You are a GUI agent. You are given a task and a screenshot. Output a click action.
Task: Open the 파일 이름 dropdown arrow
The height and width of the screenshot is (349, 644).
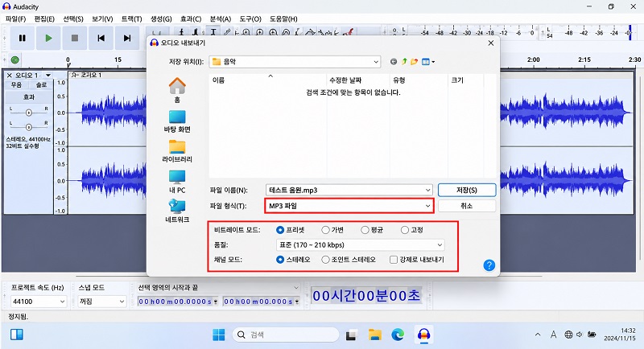pos(427,191)
